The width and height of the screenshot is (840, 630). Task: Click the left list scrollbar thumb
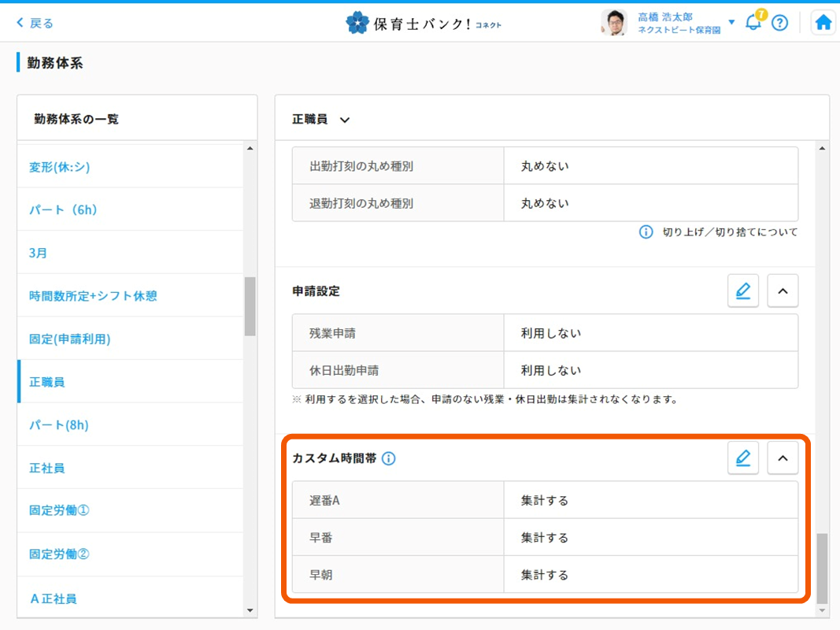coord(250,306)
